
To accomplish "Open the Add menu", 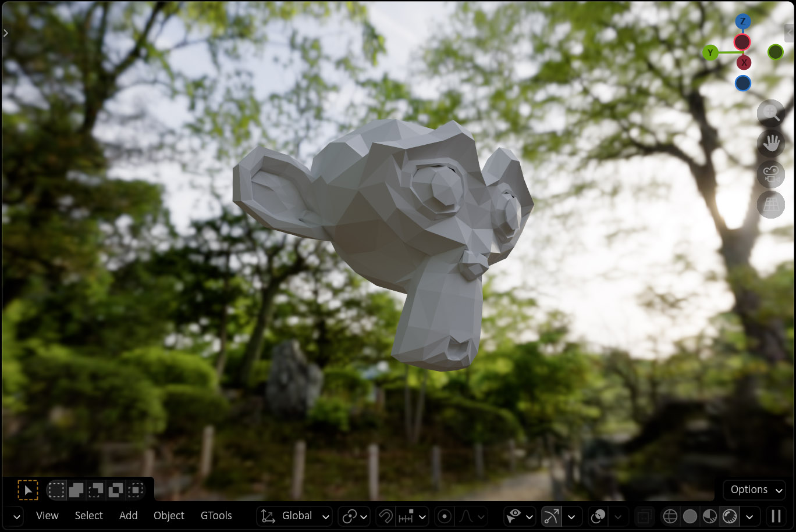I will [129, 516].
